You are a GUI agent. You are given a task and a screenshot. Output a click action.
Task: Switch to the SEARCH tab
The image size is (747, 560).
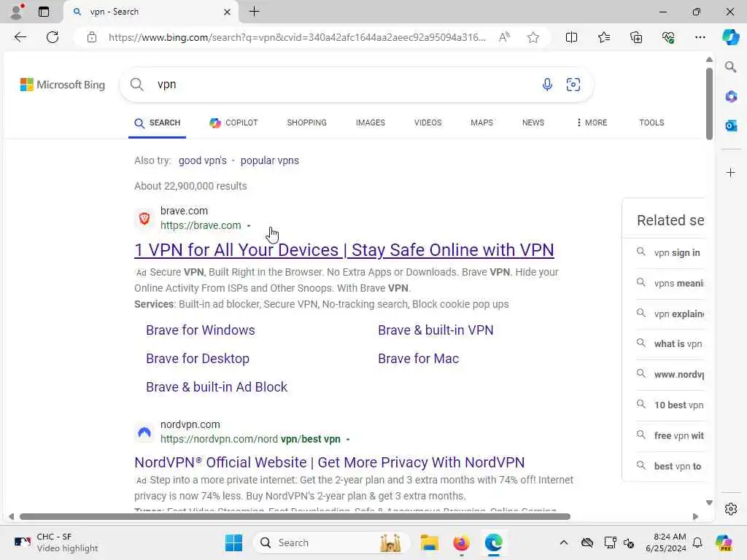[x=158, y=122]
